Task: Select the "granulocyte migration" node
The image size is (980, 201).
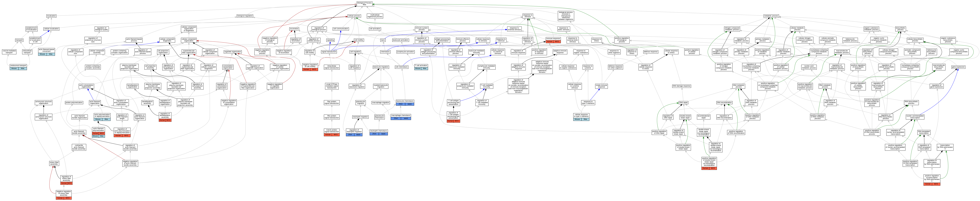Action: pyautogui.click(x=360, y=103)
